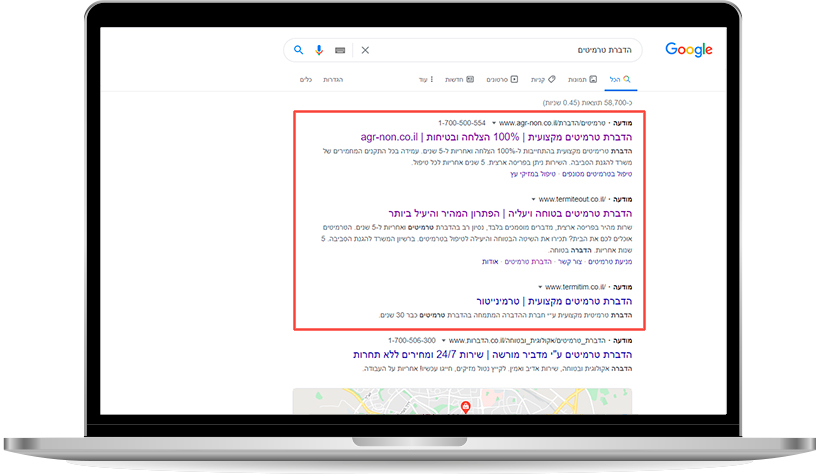Open the on-screen keyboard icon
This screenshot has width=816, height=474.
click(x=340, y=50)
